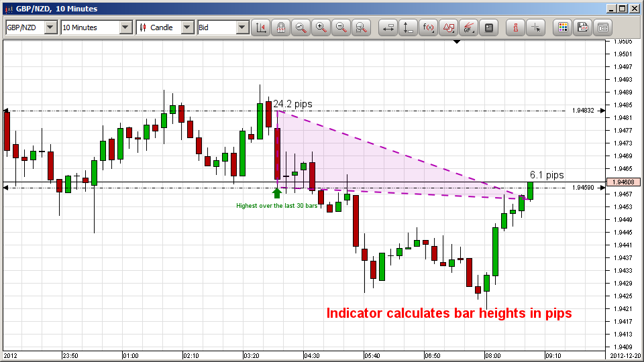Viewport: 644px width, 362px height.
Task: Click 'Indicator calculates bar heights in pips' text
Action: click(x=449, y=313)
